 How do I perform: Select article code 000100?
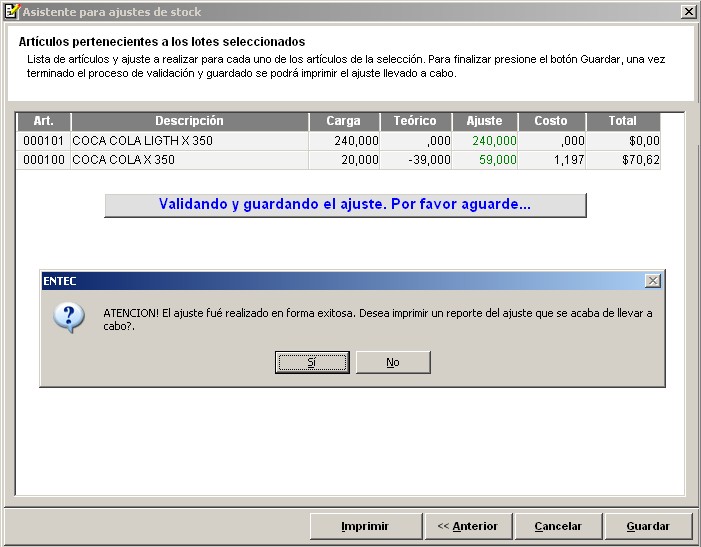[43, 160]
